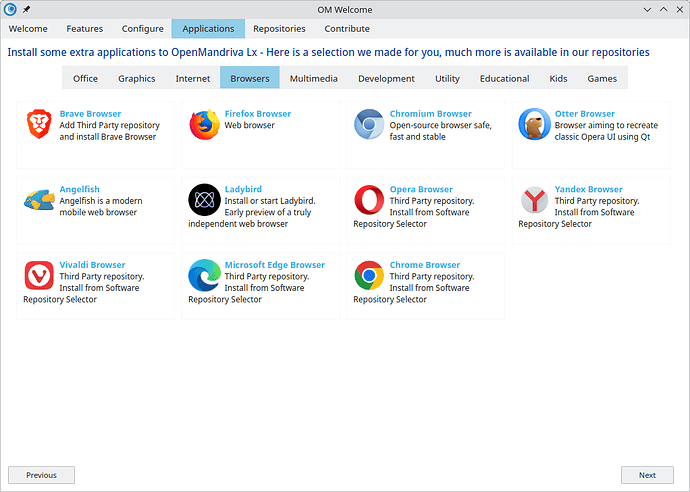Click the Chromium Browser icon
690x492 pixels.
(369, 124)
